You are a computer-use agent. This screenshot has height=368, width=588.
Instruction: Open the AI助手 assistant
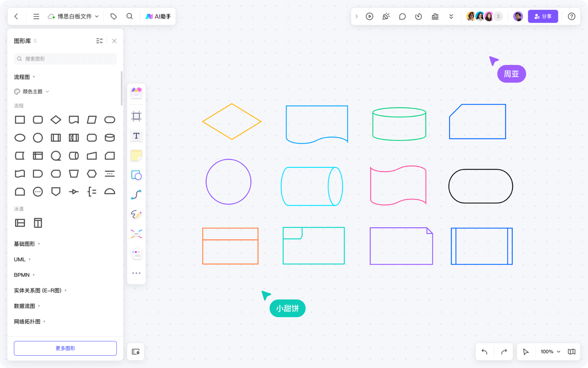coord(158,17)
